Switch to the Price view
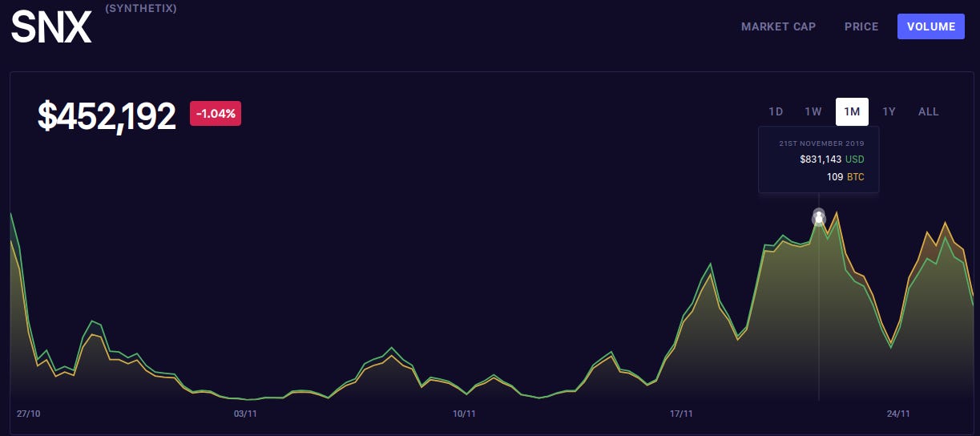980x436 pixels. point(861,26)
